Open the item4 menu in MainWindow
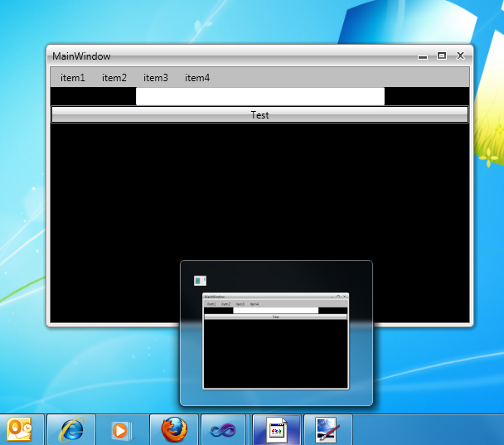This screenshot has width=504, height=445. click(197, 78)
